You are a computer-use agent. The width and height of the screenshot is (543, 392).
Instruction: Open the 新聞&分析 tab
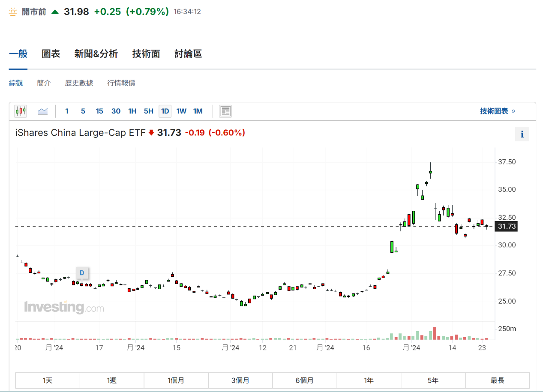pos(96,54)
